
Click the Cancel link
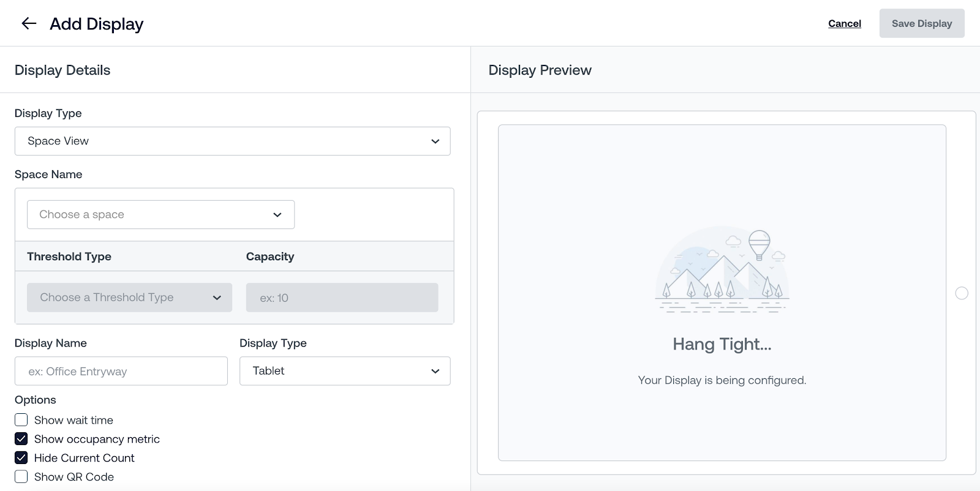(x=845, y=23)
